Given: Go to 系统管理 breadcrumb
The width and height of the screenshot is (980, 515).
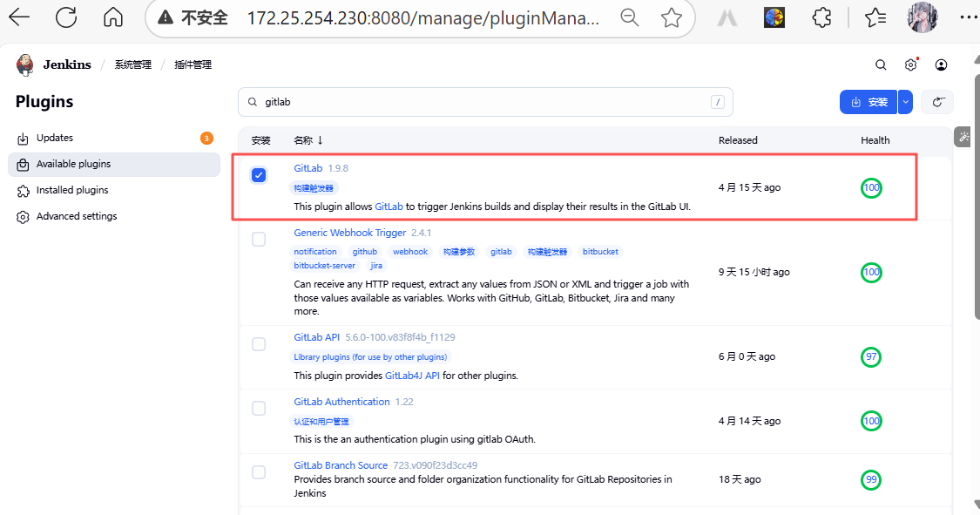Looking at the screenshot, I should (132, 65).
